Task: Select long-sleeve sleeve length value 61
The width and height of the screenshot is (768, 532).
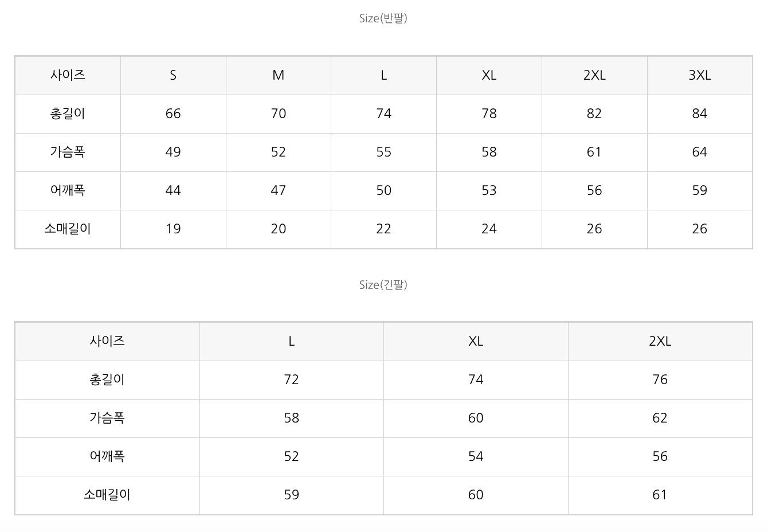Action: (660, 495)
